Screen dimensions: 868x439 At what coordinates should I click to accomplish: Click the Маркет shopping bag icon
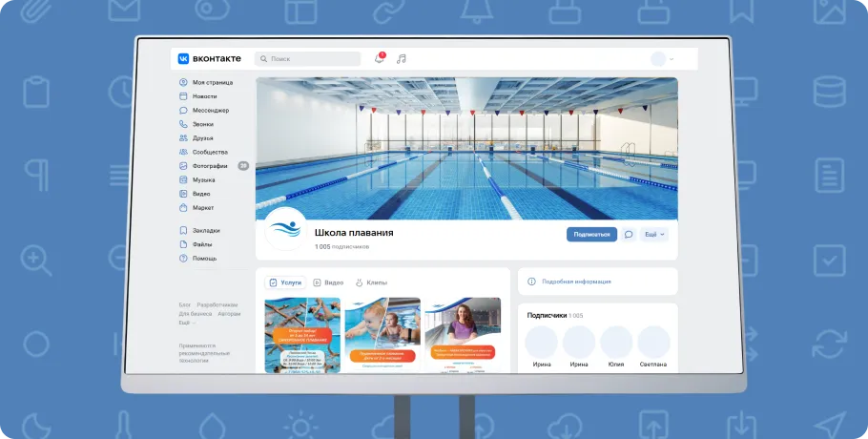click(x=183, y=207)
